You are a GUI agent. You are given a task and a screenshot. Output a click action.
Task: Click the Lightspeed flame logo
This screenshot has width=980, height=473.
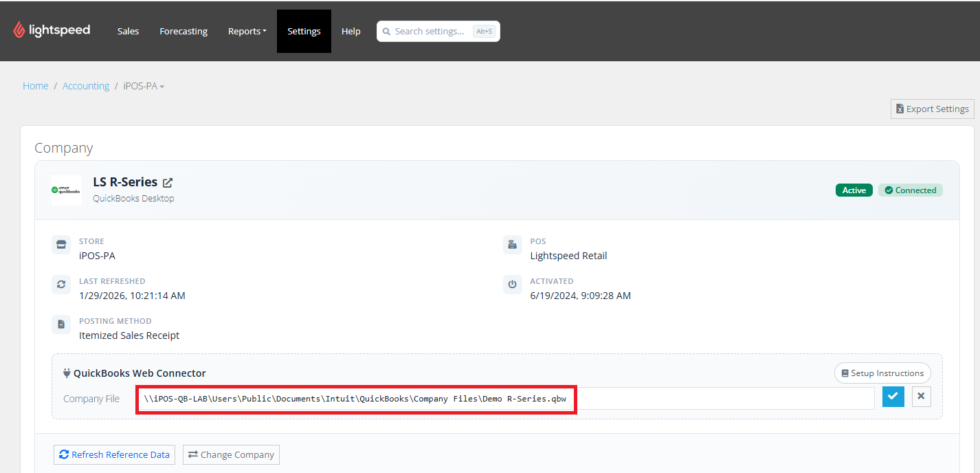click(19, 30)
